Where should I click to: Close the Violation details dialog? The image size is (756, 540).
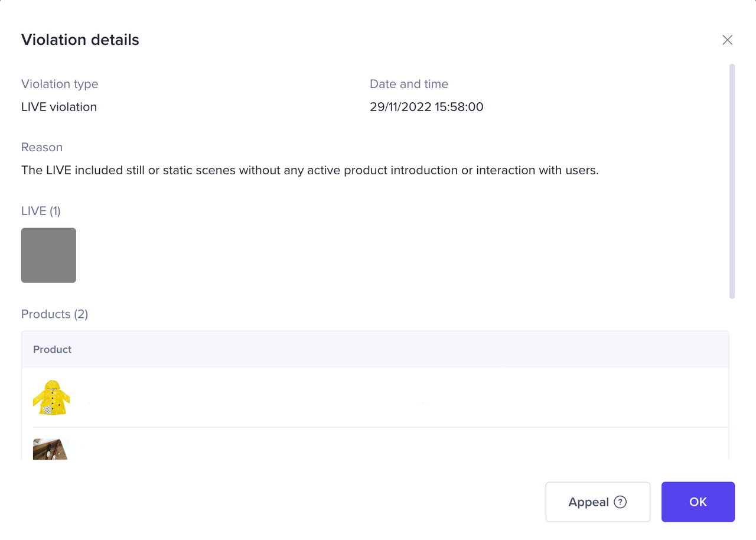coord(727,40)
